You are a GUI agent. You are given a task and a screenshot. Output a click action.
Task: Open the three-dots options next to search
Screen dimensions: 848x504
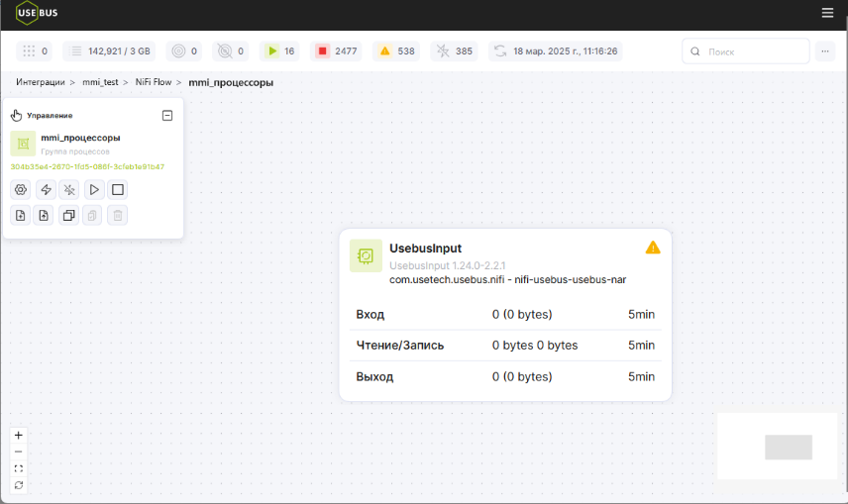[x=825, y=51]
